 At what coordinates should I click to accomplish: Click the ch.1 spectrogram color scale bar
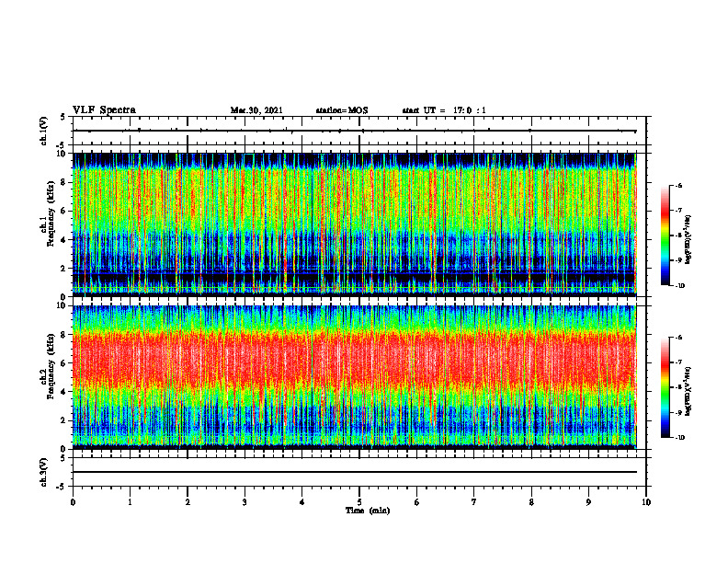pos(665,236)
